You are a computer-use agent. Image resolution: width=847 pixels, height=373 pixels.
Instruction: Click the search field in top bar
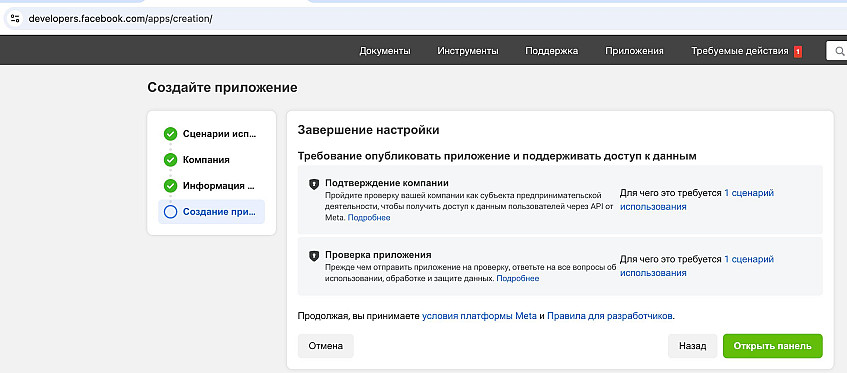click(837, 51)
